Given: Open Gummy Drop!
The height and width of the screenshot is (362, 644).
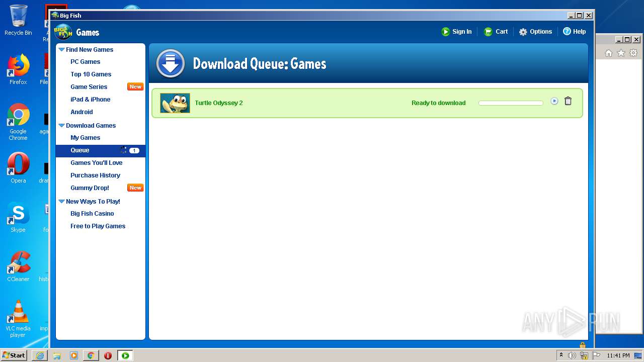Looking at the screenshot, I should coord(90,188).
